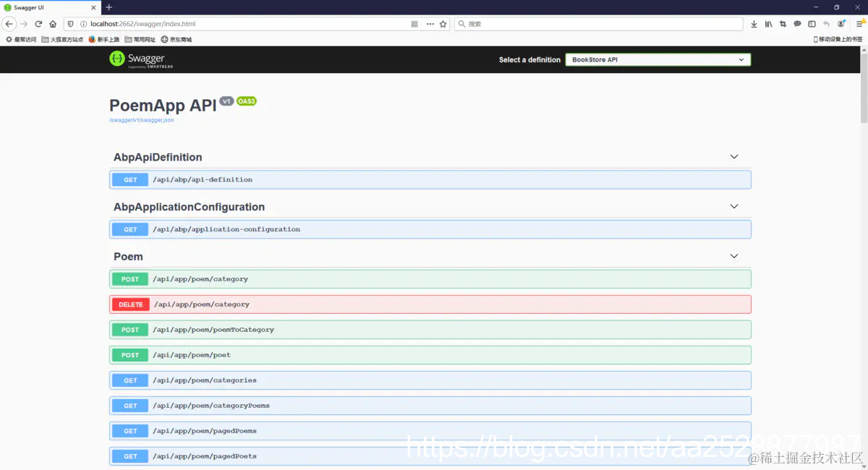Expand GET /api/app/poem/categoryPoems endpoint
Screen dimensions: 868x470
[430, 406]
